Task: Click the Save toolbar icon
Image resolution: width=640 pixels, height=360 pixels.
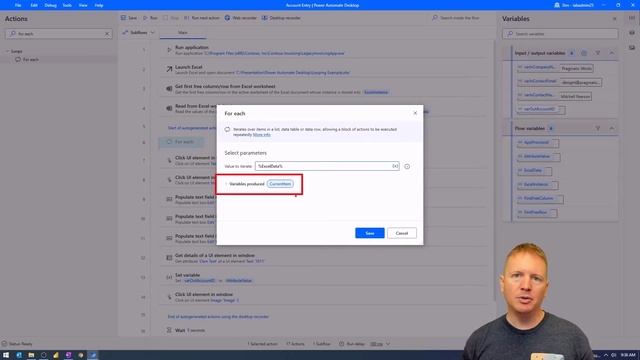Action: pyautogui.click(x=129, y=18)
